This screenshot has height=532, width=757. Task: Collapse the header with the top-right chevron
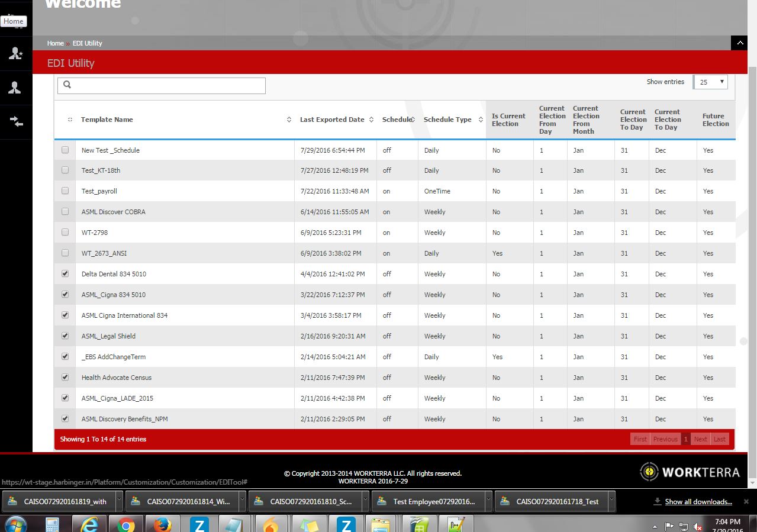coord(739,43)
